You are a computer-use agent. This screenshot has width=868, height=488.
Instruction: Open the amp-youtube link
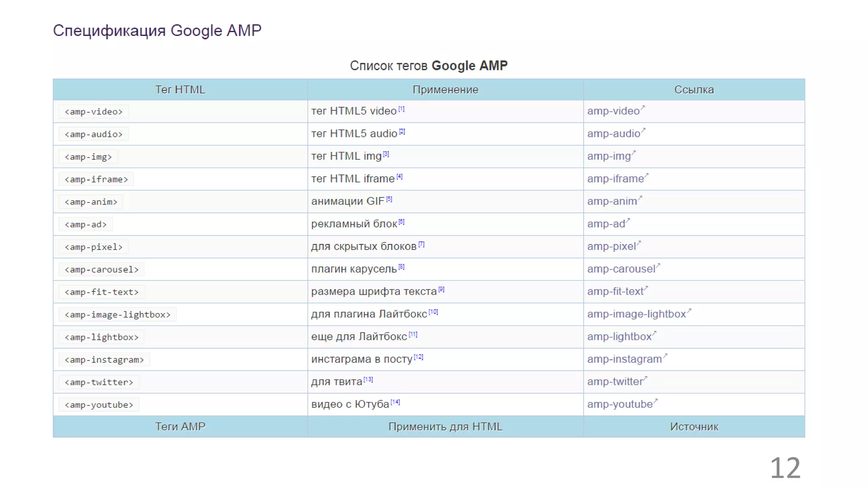coord(620,404)
